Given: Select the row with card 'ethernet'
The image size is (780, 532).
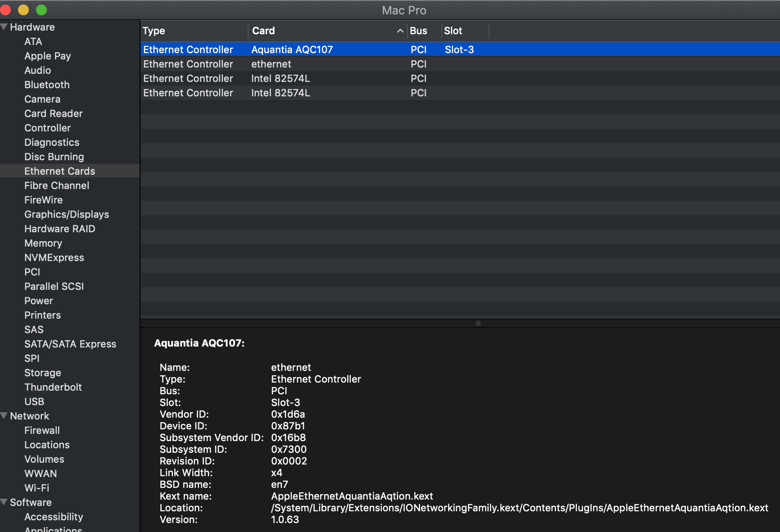Looking at the screenshot, I should point(460,64).
